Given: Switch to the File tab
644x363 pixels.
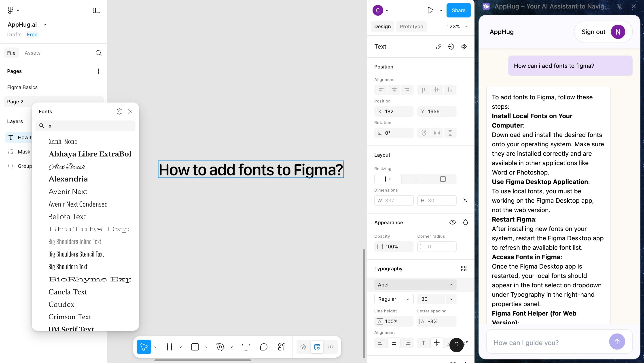Looking at the screenshot, I should (x=11, y=53).
